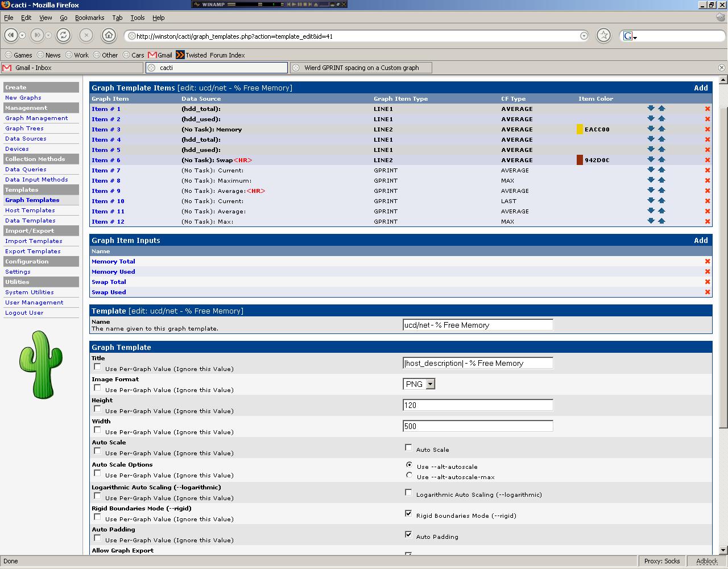Open the View menu
Image resolution: width=728 pixels, height=569 pixels.
(x=45, y=18)
